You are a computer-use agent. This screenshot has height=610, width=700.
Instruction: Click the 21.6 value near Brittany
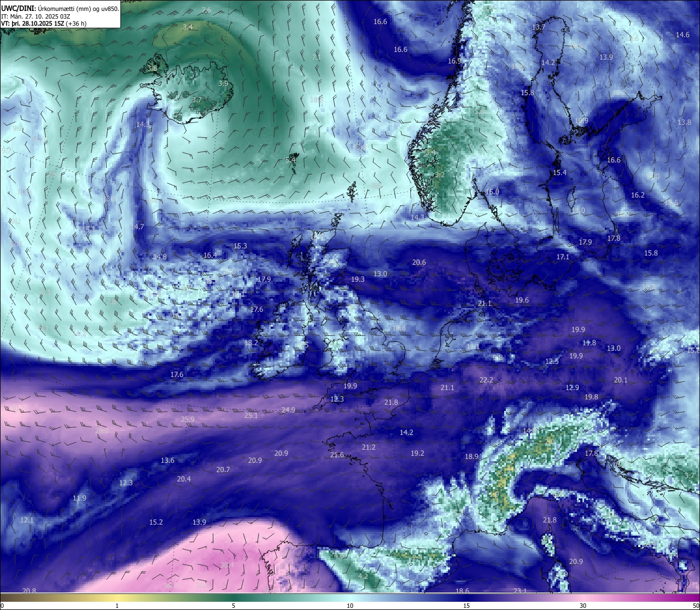(337, 455)
